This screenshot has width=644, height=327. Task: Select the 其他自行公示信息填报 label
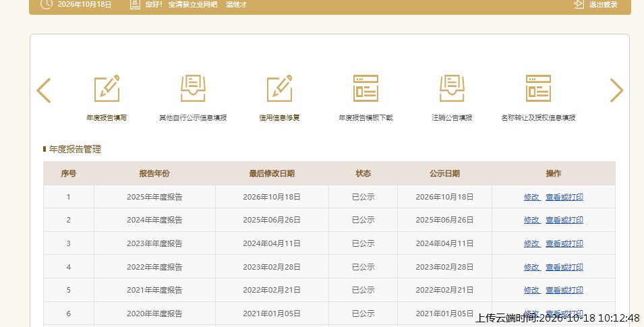click(x=193, y=118)
